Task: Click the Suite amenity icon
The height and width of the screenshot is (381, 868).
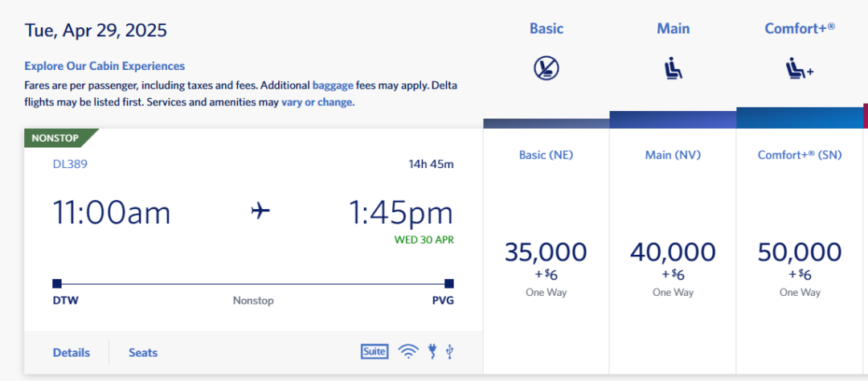Action: tap(375, 351)
